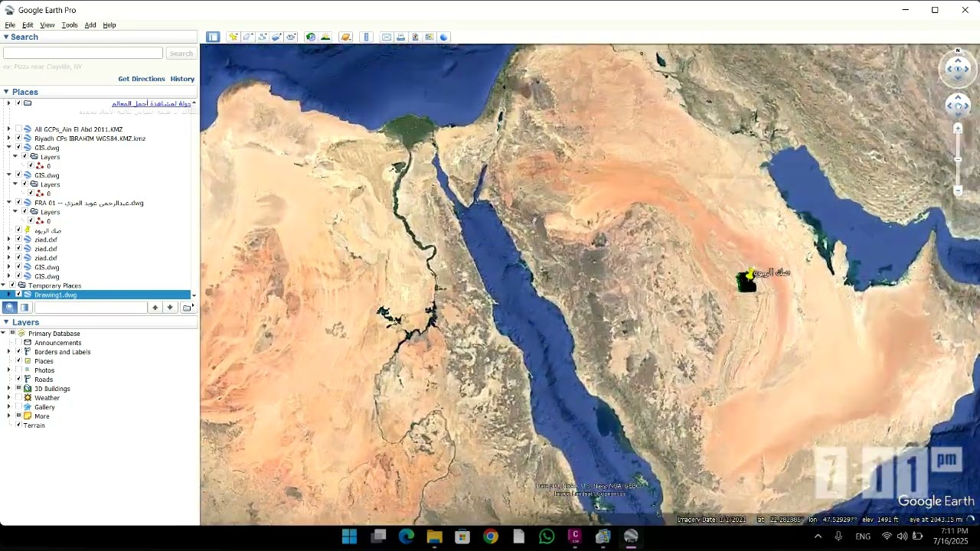Open the planet switcher (Saturn) icon
This screenshot has height=551, width=980.
coord(345,37)
